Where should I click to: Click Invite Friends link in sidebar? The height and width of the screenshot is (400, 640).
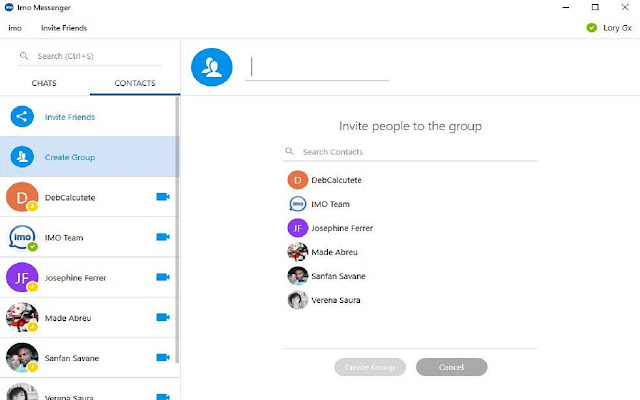point(70,117)
